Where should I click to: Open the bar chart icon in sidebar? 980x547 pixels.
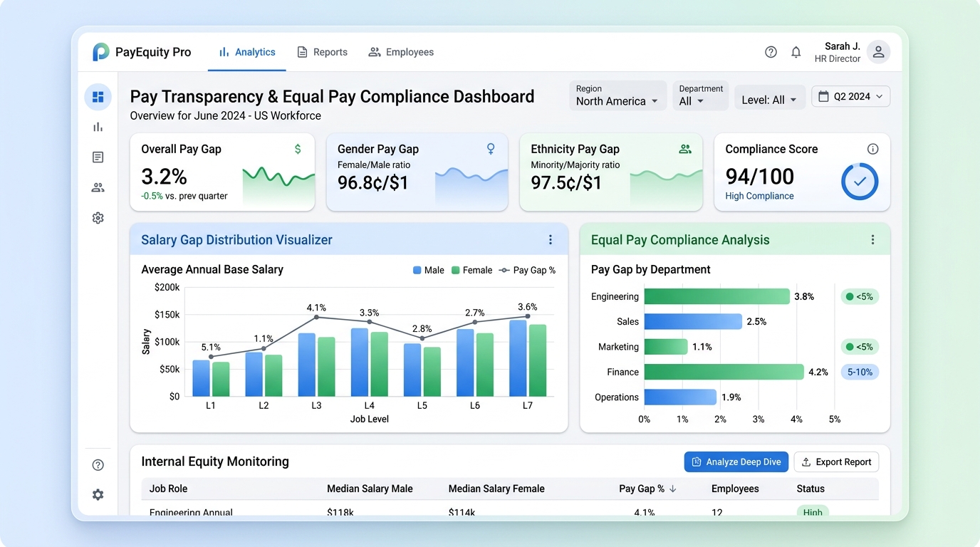tap(98, 127)
